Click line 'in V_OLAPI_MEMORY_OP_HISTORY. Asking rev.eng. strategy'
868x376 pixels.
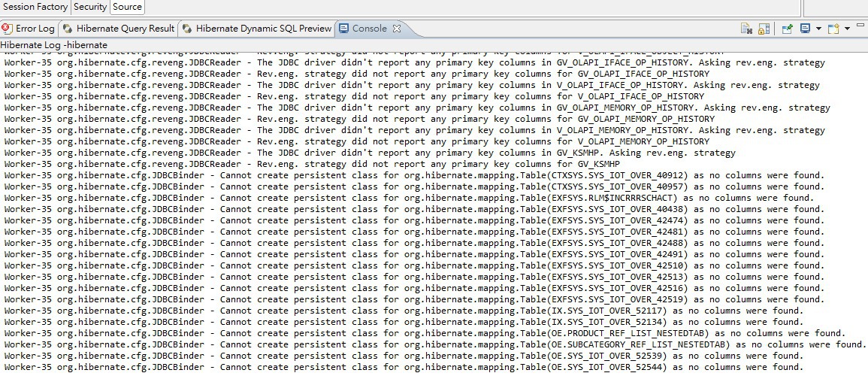tap(414, 130)
